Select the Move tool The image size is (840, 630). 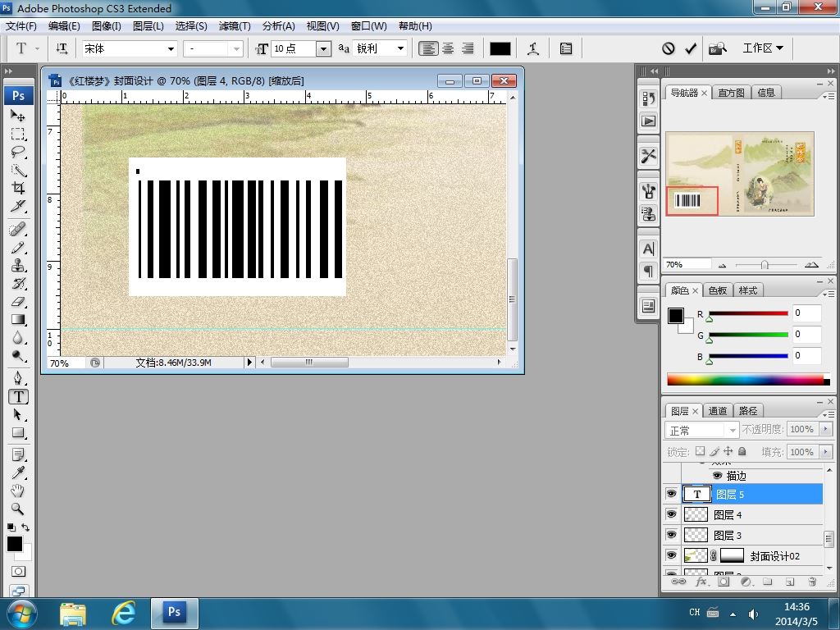click(x=18, y=116)
